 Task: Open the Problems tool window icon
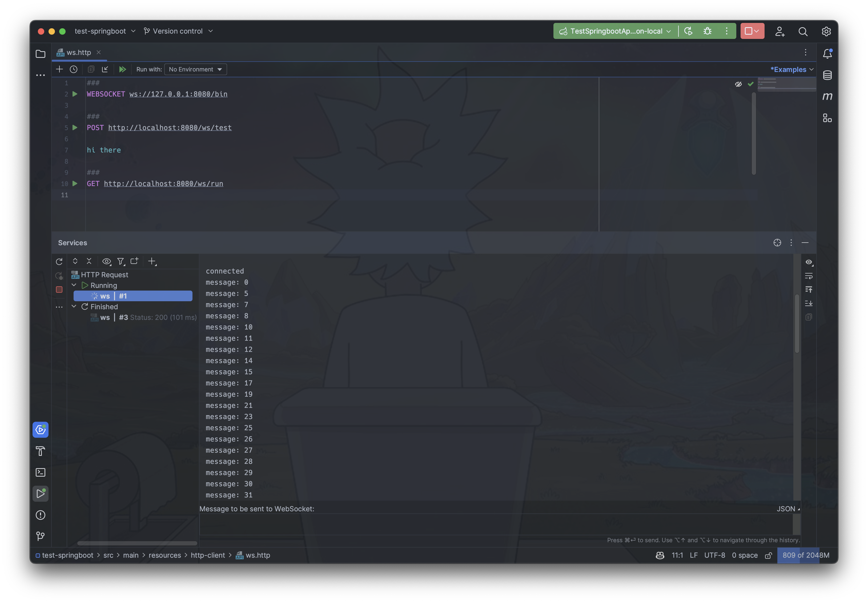pyautogui.click(x=41, y=515)
